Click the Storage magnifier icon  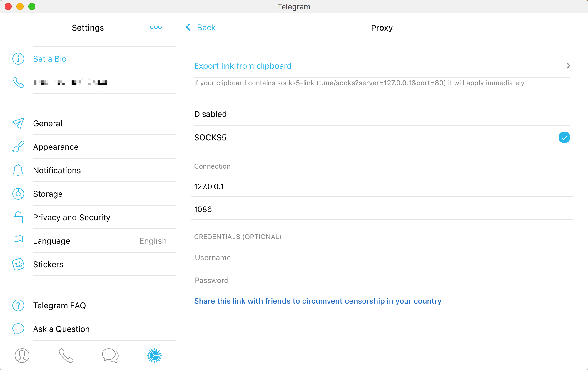click(18, 194)
